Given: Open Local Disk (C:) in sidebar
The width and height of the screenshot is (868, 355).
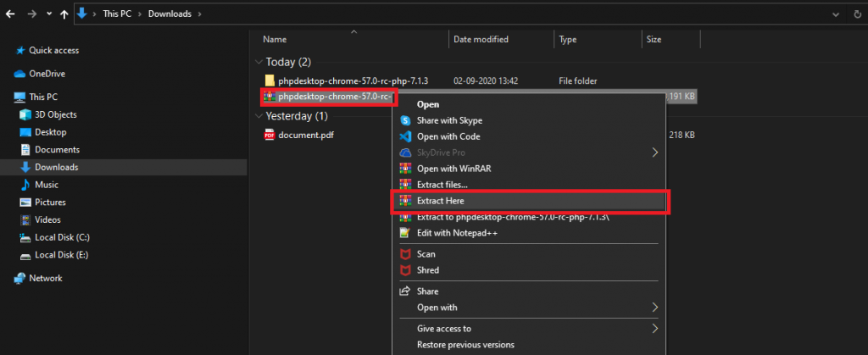Looking at the screenshot, I should pos(61,236).
